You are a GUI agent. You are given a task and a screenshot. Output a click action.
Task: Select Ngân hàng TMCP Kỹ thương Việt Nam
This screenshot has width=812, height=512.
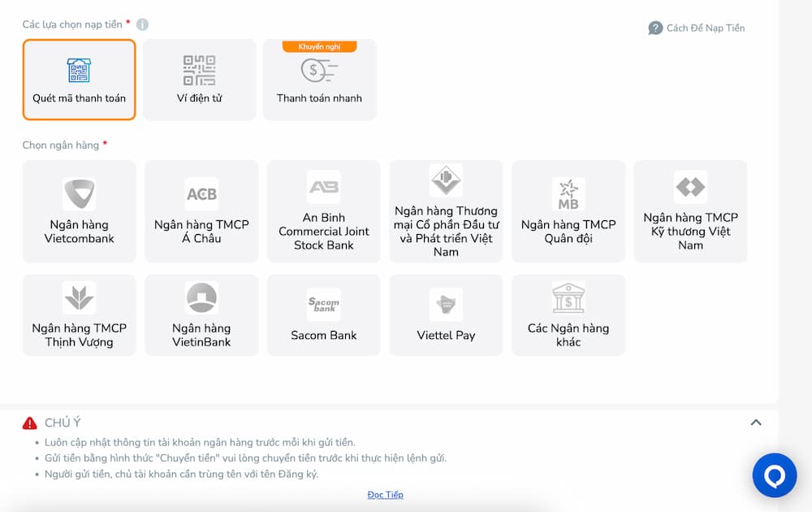[690, 211]
